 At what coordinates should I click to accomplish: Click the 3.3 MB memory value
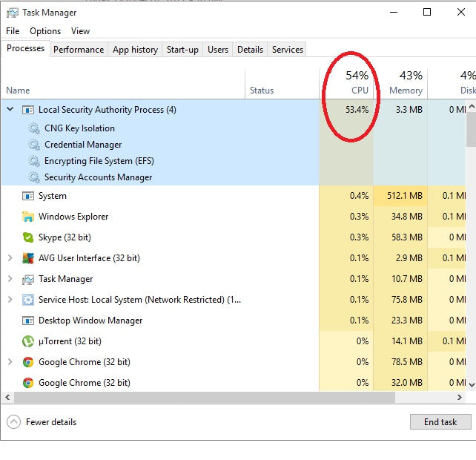[x=409, y=110]
